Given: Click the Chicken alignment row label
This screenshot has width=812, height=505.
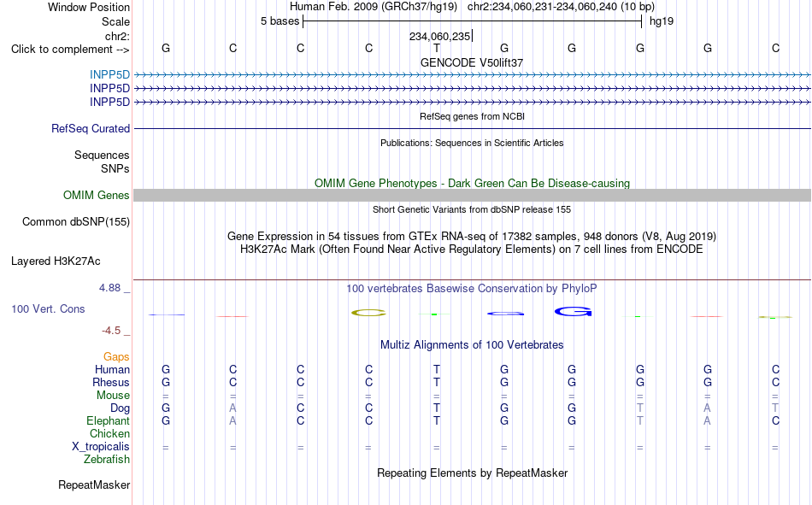Looking at the screenshot, I should [x=109, y=433].
